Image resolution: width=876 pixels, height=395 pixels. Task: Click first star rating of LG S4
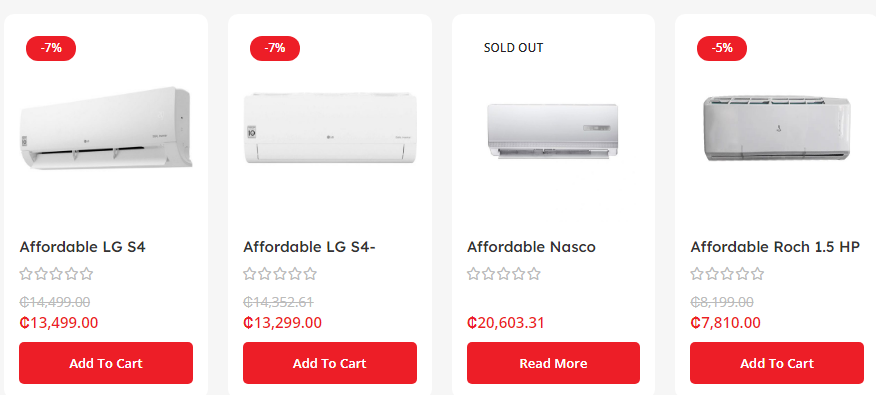(26, 274)
